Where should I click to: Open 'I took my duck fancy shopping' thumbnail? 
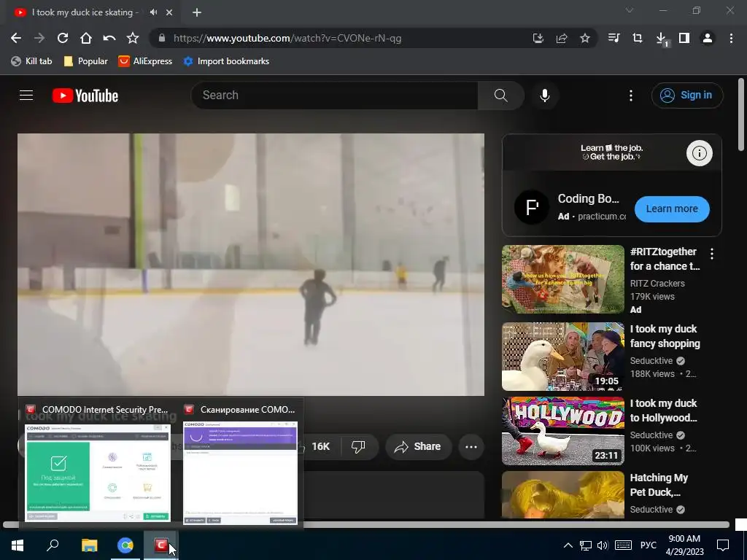(x=563, y=357)
